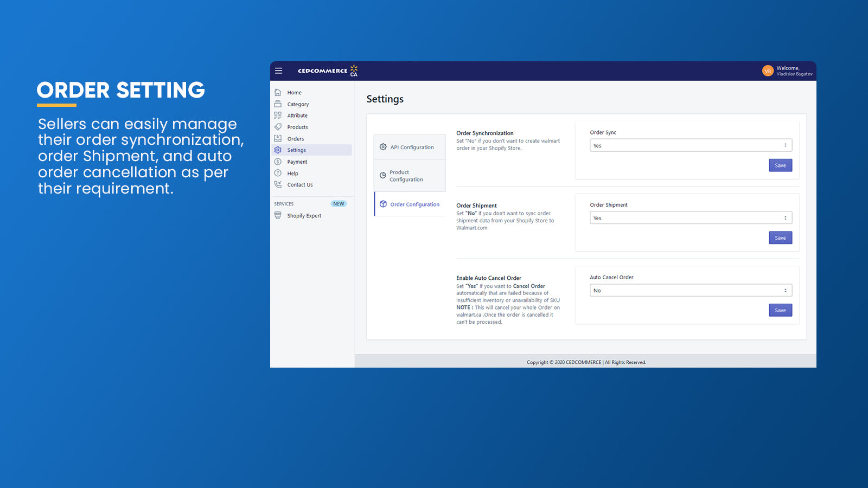Switch to API Configuration tab
This screenshot has width=868, height=488.
pos(410,147)
